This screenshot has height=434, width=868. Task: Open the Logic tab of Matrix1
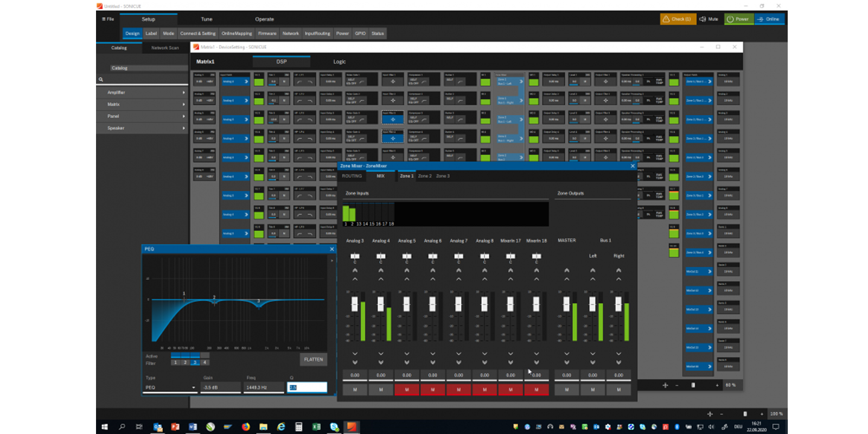339,62
